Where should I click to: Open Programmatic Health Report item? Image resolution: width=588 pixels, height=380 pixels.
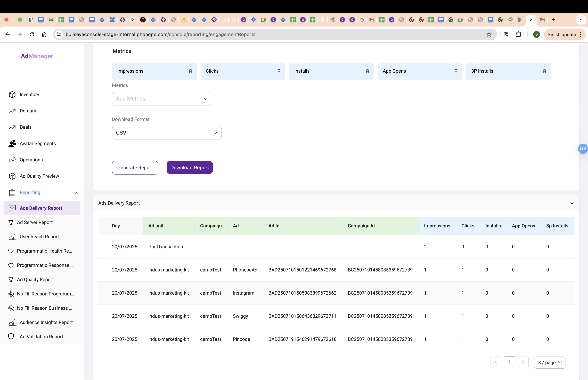[x=44, y=251]
